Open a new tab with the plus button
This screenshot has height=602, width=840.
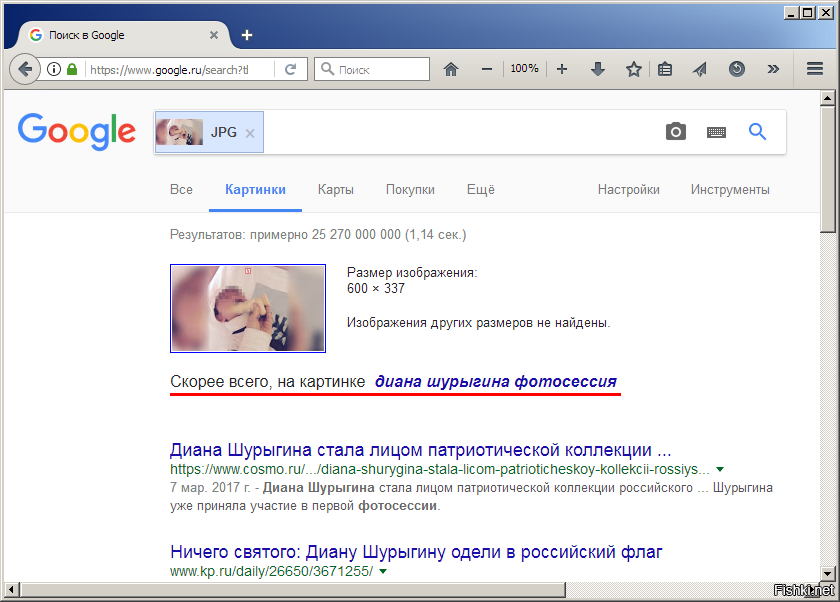pos(247,35)
